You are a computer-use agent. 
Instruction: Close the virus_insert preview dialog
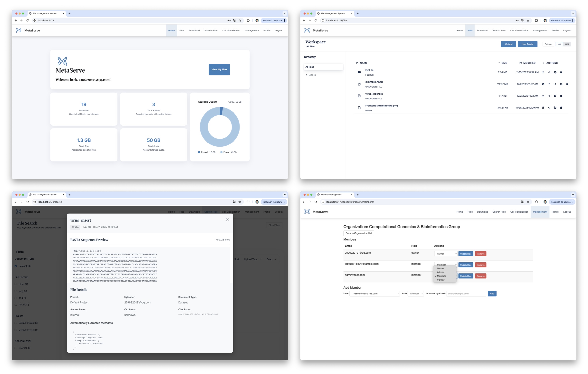point(227,220)
